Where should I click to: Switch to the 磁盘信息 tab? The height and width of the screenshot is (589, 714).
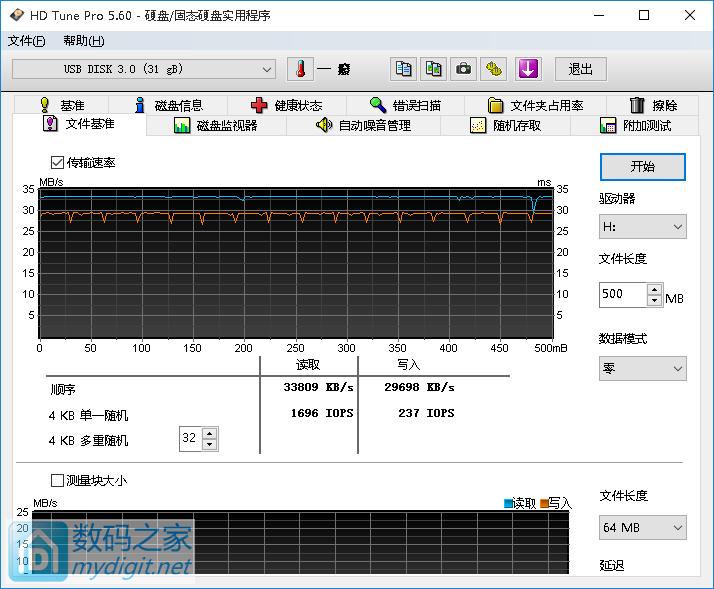(x=168, y=105)
